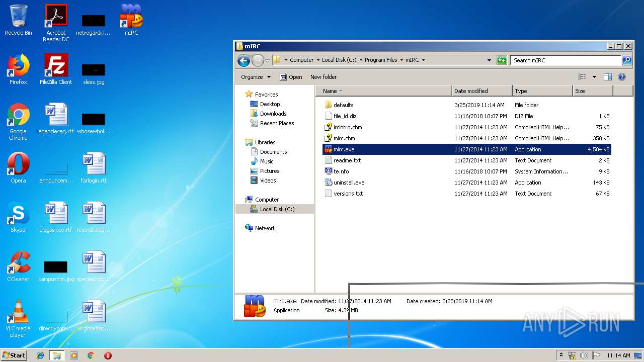Launch Acrobat Reader DC shortcut
644x362 pixels.
tap(56, 23)
